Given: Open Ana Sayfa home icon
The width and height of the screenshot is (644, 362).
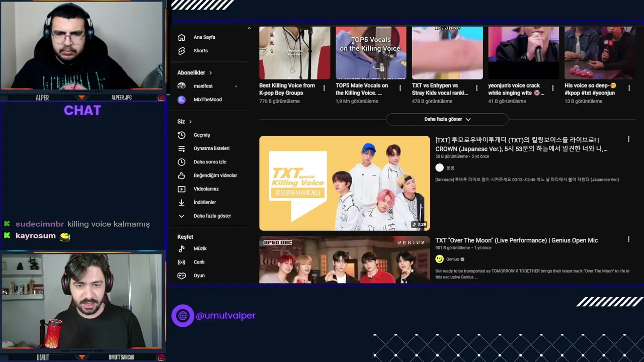Looking at the screenshot, I should [x=182, y=37].
